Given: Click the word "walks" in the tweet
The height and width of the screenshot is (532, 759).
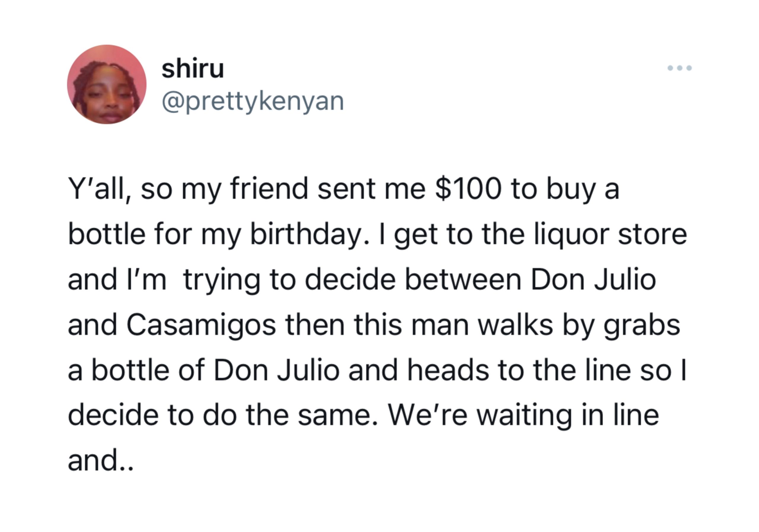Looking at the screenshot, I should coord(516,325).
